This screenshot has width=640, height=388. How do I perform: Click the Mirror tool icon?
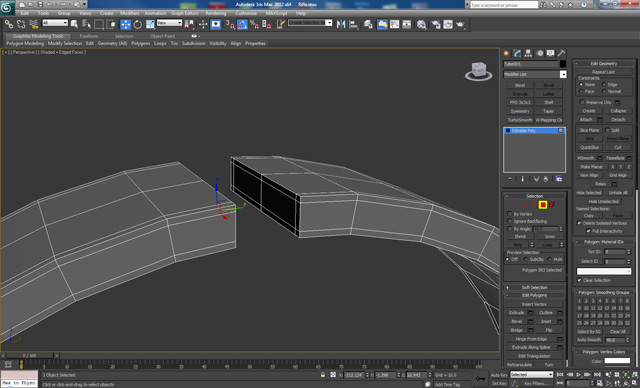[x=341, y=24]
